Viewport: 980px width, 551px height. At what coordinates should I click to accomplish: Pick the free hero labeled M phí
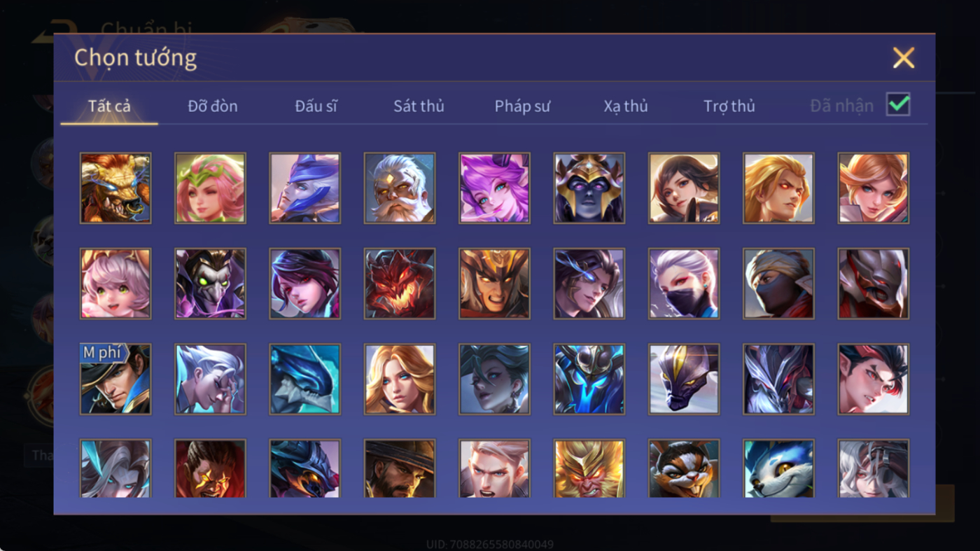pos(115,379)
